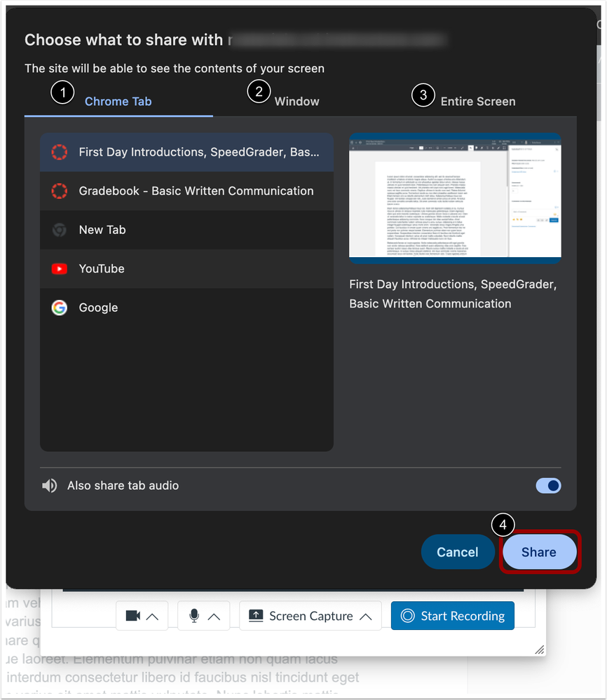Click the resize handle at the recorder's corner
This screenshot has height=700, width=607.
point(539,650)
